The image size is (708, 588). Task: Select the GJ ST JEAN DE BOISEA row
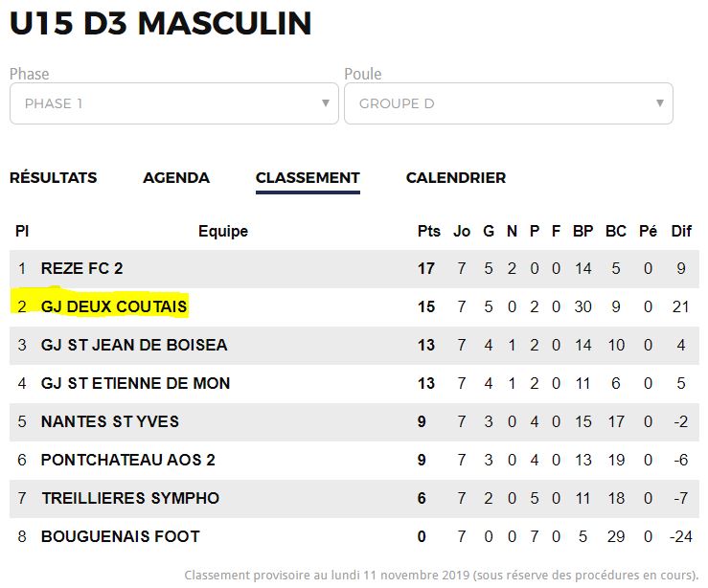coord(354,345)
